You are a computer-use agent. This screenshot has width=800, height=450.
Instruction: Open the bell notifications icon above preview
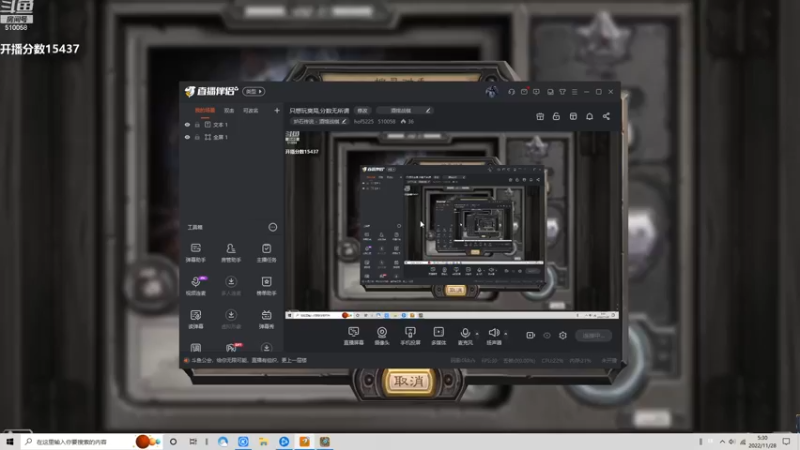[x=589, y=116]
